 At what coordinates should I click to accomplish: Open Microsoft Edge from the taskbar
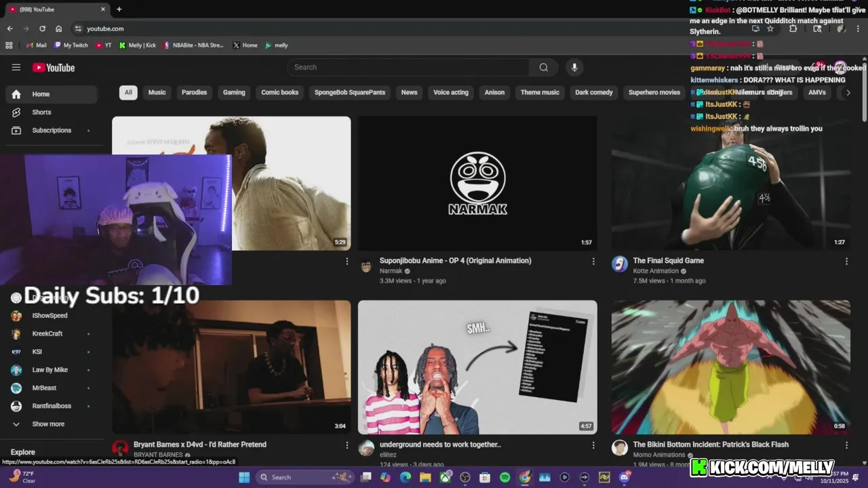coord(406,477)
